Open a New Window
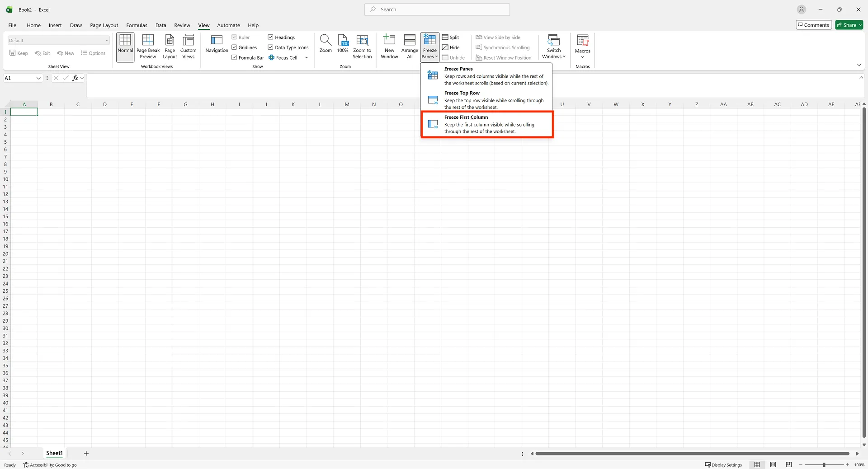The image size is (868, 469). point(389,47)
